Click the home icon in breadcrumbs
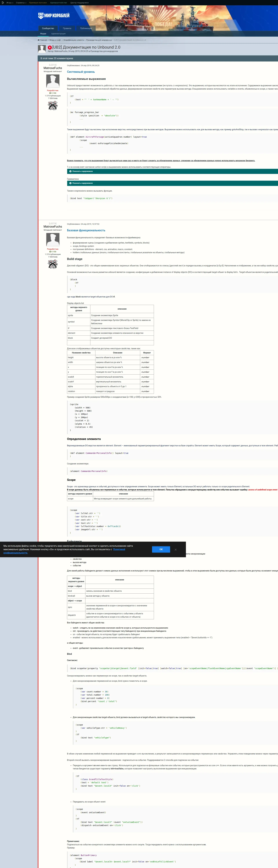This screenshot has height=868, width=278. [x=39, y=40]
